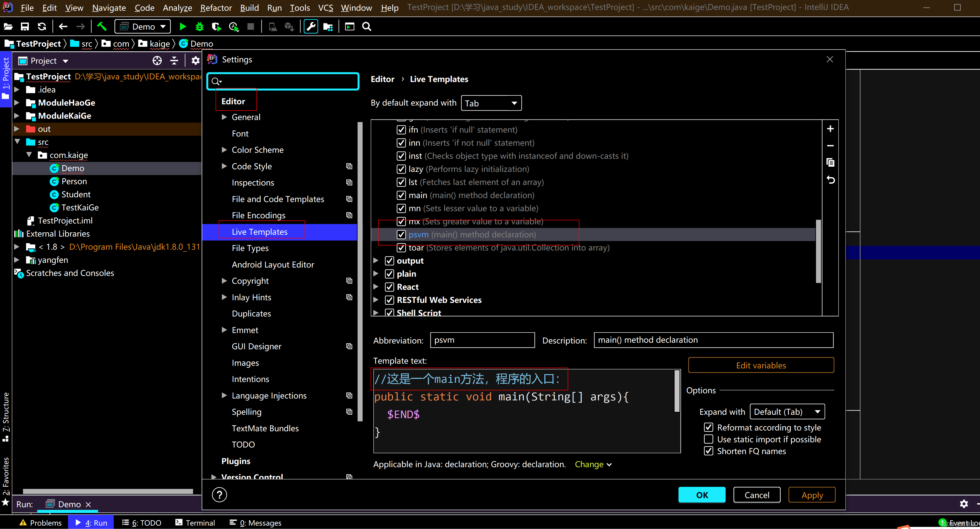
Task: Select File and Code Templates in settings
Action: point(278,199)
